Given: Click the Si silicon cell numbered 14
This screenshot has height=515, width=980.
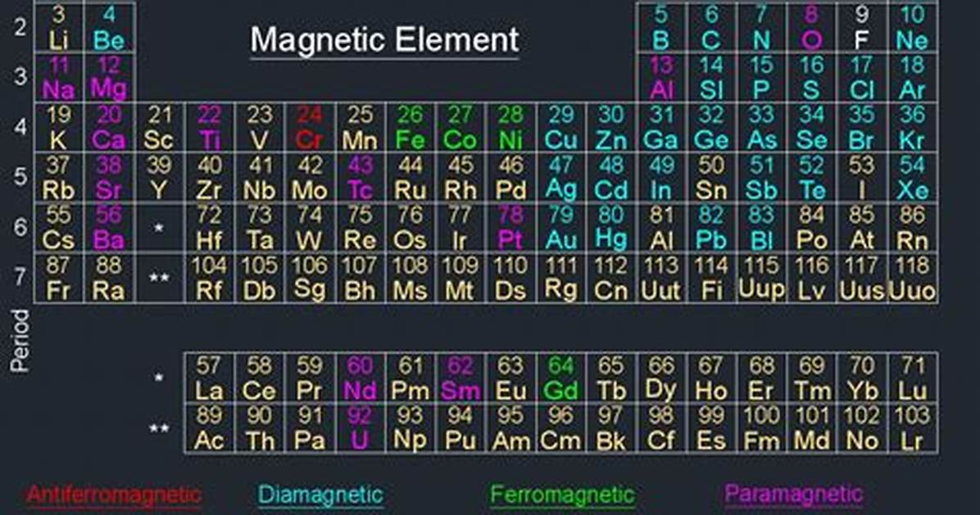Looking at the screenshot, I should click(711, 78).
